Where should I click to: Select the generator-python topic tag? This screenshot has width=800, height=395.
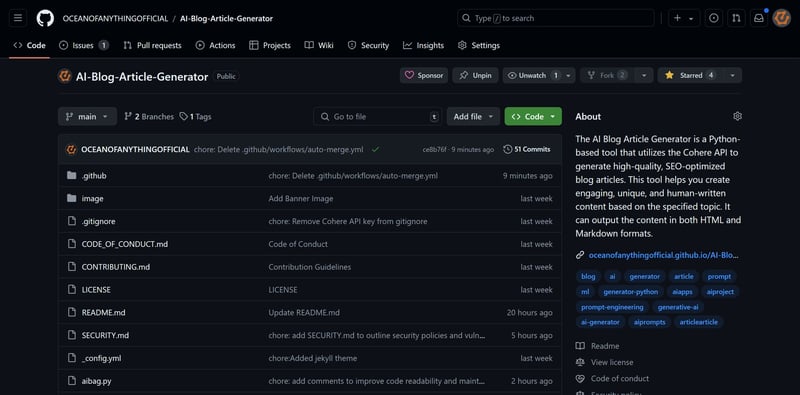[x=631, y=292]
